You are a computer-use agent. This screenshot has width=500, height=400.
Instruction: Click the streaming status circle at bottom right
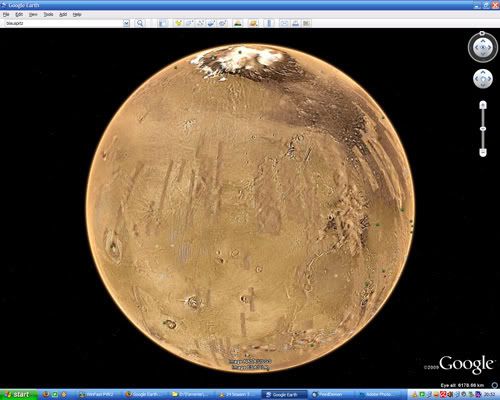(x=495, y=385)
